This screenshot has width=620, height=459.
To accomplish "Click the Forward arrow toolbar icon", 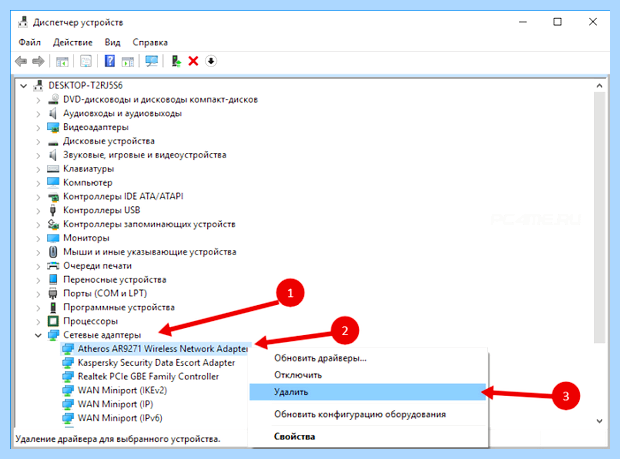I will coord(38,61).
